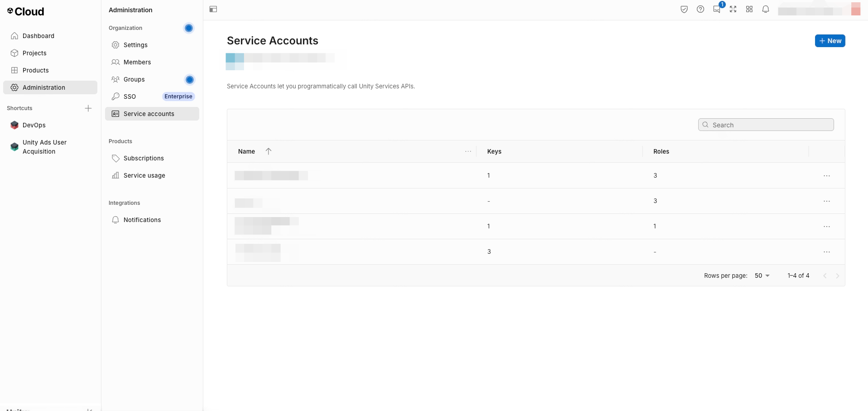Open actions menu for last service account
The image size is (868, 411).
[x=827, y=252]
